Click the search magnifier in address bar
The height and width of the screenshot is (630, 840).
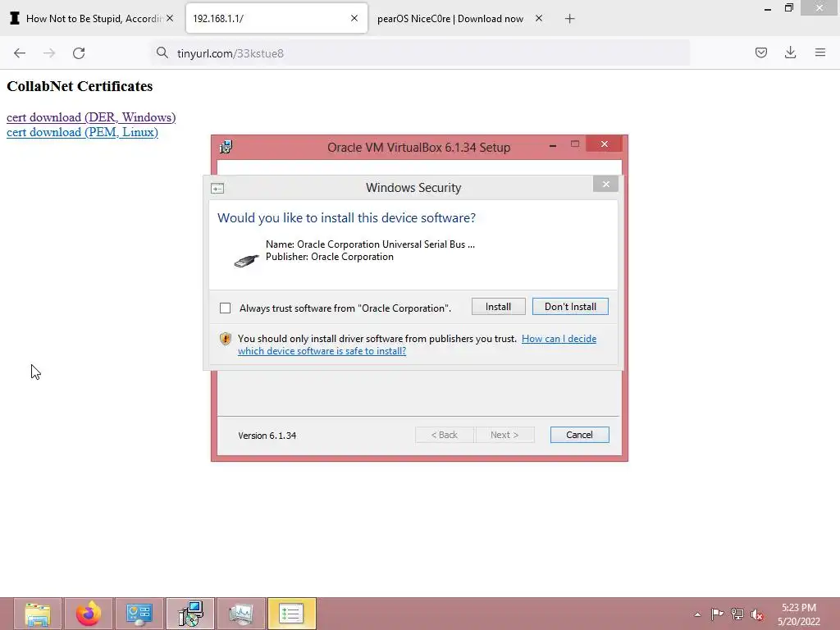tap(162, 52)
